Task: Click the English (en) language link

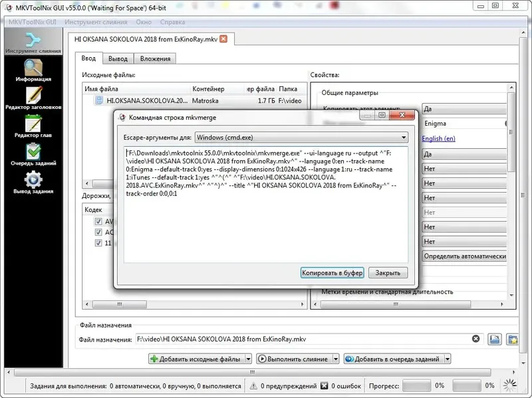Action: point(439,139)
